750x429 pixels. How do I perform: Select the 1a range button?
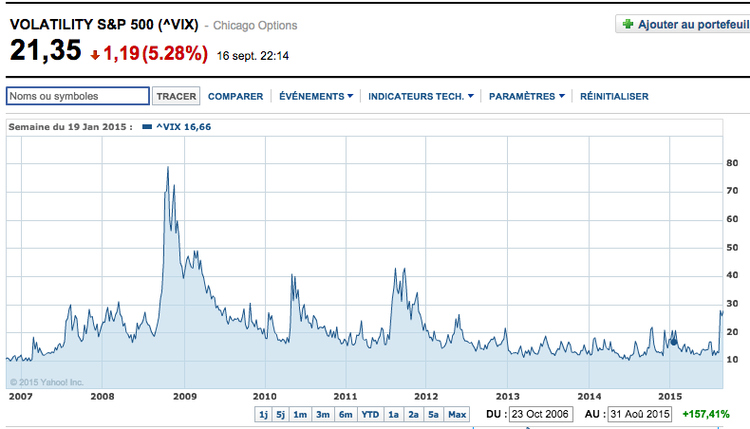394,414
